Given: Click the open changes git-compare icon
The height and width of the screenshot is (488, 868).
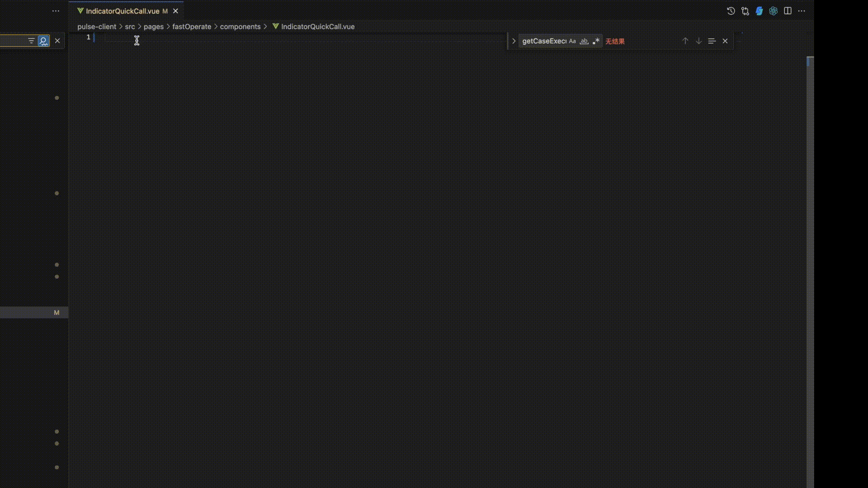Looking at the screenshot, I should tap(745, 11).
